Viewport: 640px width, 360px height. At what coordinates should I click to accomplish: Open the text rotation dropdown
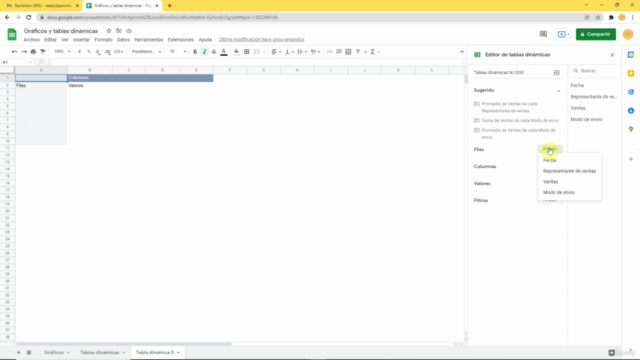315,52
